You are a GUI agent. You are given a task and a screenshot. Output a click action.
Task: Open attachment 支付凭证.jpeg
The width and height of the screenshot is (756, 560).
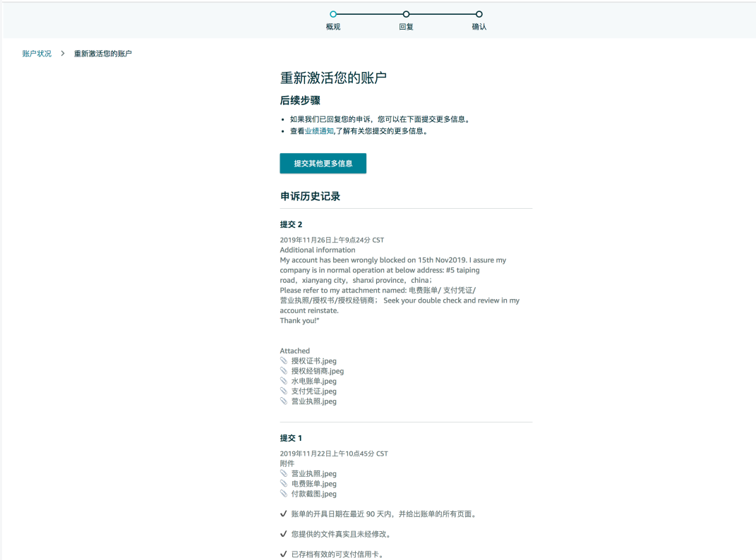click(x=314, y=391)
